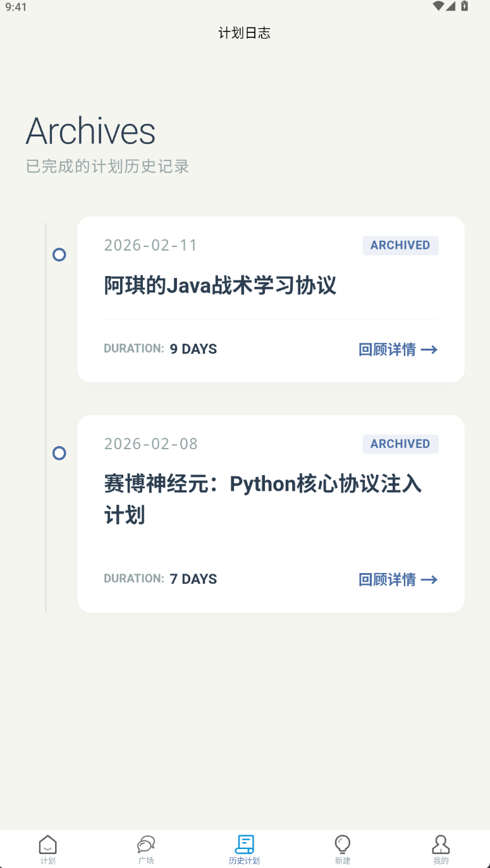
Task: Select the 我的 profile icon
Action: pyautogui.click(x=441, y=844)
